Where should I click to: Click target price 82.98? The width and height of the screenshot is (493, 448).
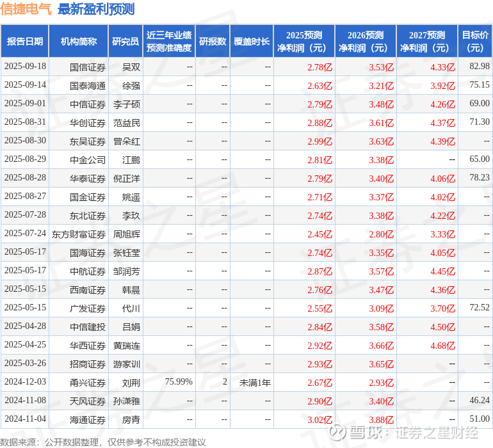pyautogui.click(x=480, y=67)
